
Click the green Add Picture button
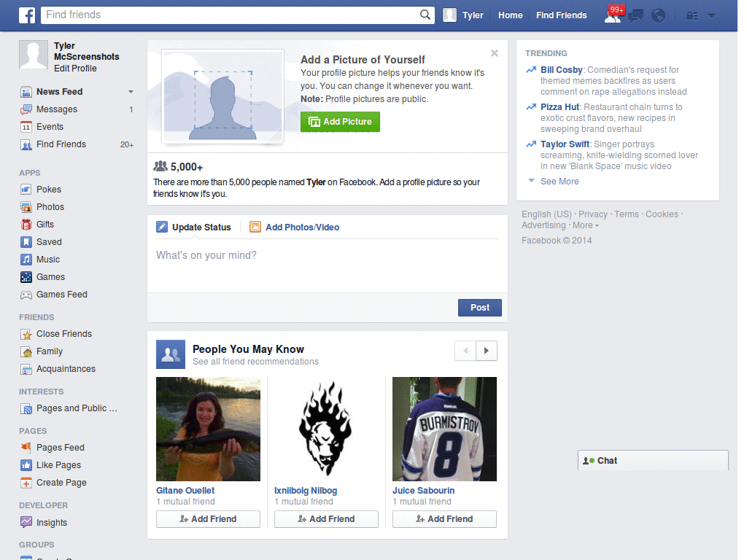tap(340, 122)
